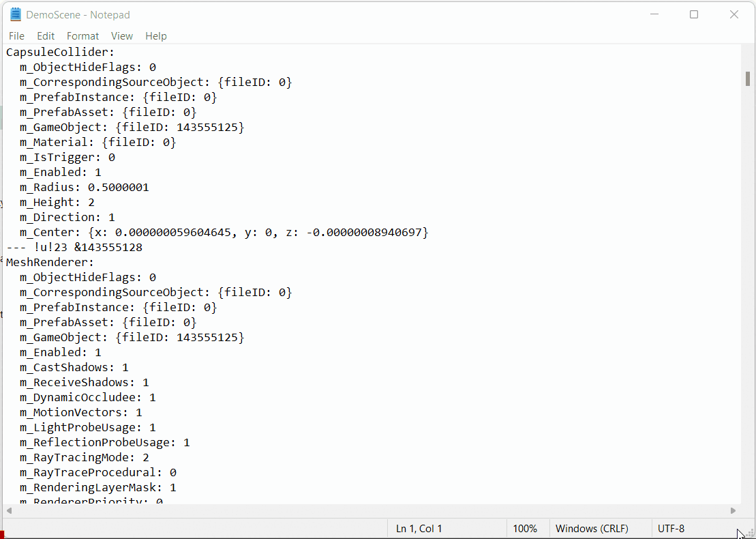Click the 'MeshRenderer:' line

click(x=50, y=263)
